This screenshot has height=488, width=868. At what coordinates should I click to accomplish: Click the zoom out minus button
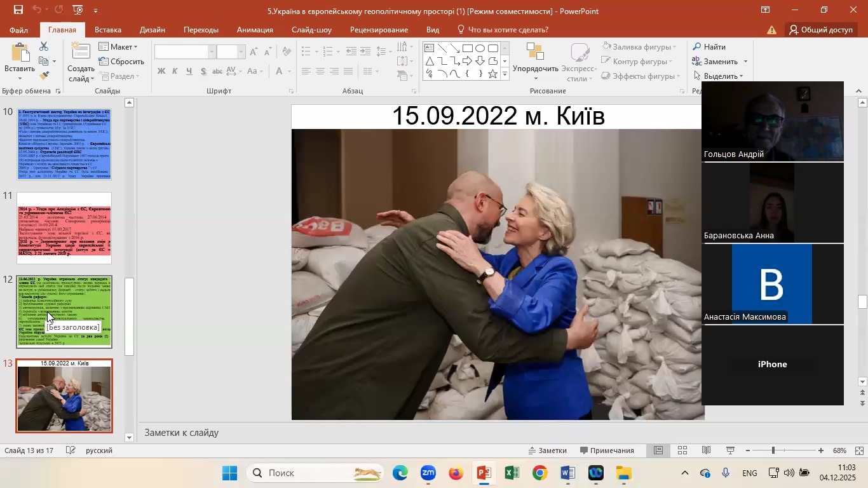747,451
